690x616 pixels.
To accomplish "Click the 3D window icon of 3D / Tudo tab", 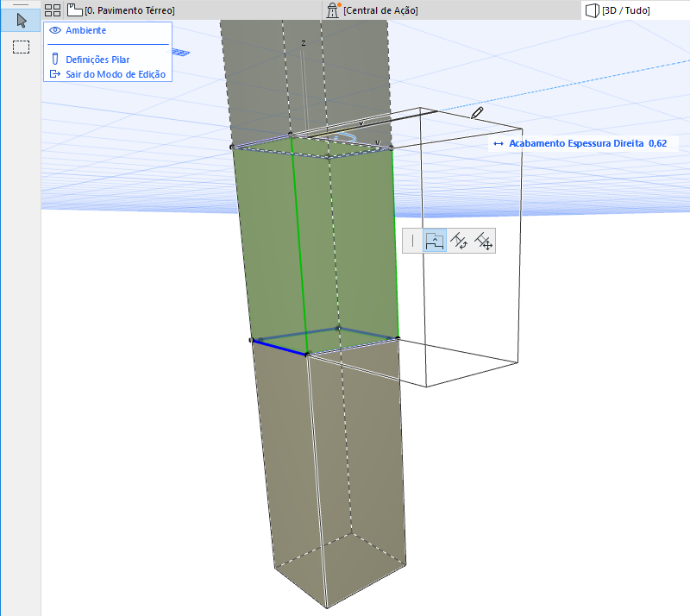I will pos(593,10).
